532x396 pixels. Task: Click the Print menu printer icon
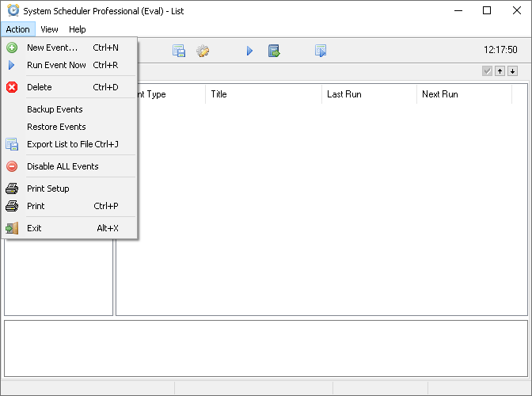click(x=12, y=206)
